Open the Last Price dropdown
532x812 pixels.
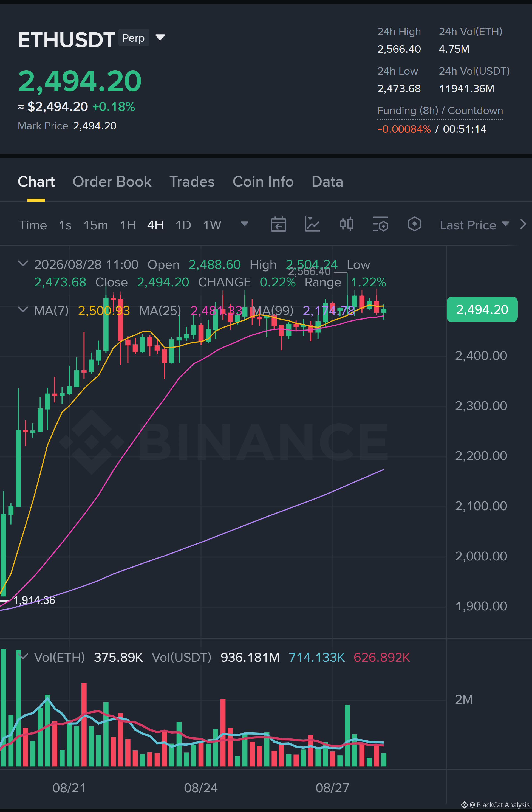[x=474, y=225]
